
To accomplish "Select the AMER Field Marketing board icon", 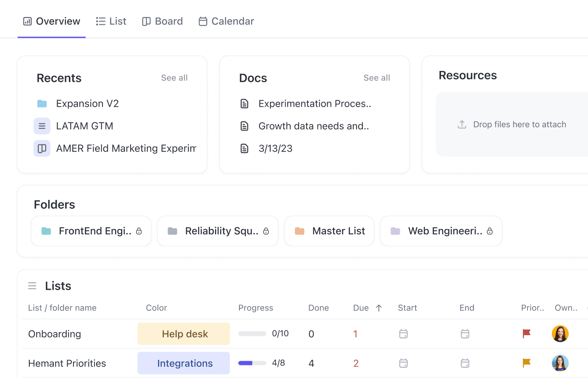I will coord(42,148).
